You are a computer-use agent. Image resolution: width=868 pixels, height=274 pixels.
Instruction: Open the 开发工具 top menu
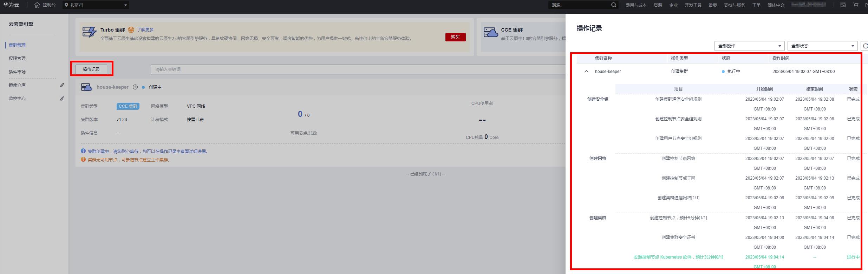click(x=693, y=5)
